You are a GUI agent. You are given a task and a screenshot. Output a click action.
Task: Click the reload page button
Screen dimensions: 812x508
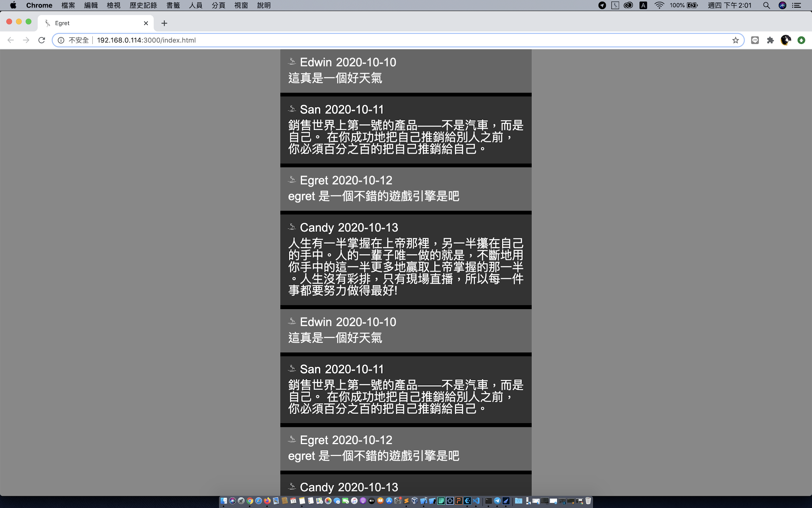pos(42,40)
